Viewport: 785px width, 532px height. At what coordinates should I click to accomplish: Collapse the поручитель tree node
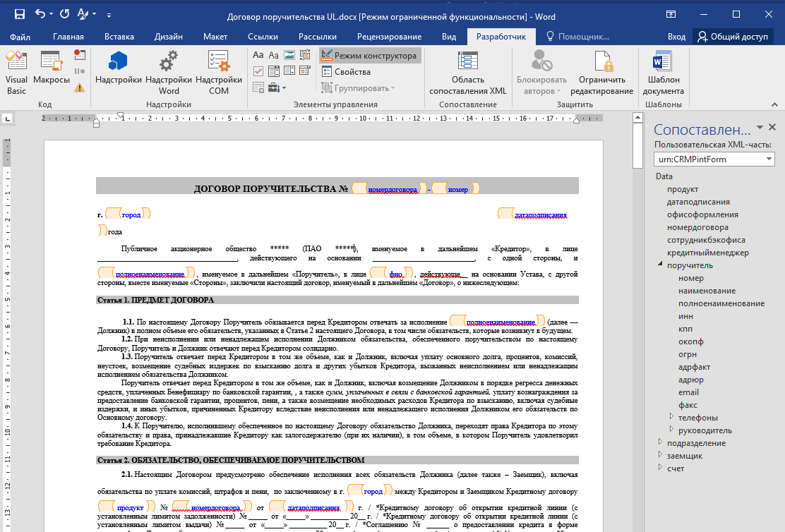[x=660, y=265]
